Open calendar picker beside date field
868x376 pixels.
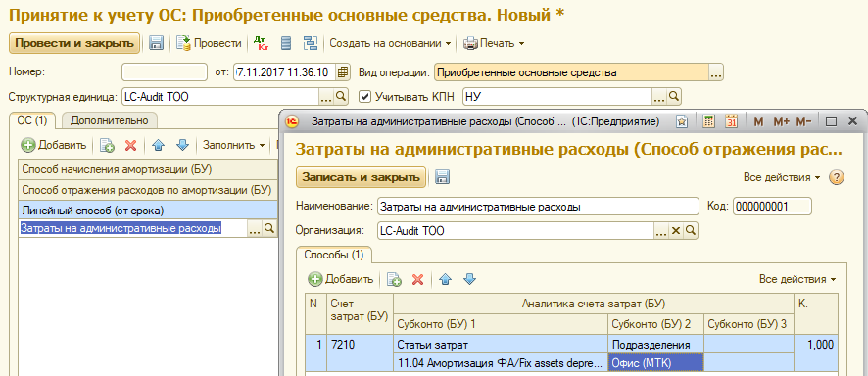click(x=343, y=71)
